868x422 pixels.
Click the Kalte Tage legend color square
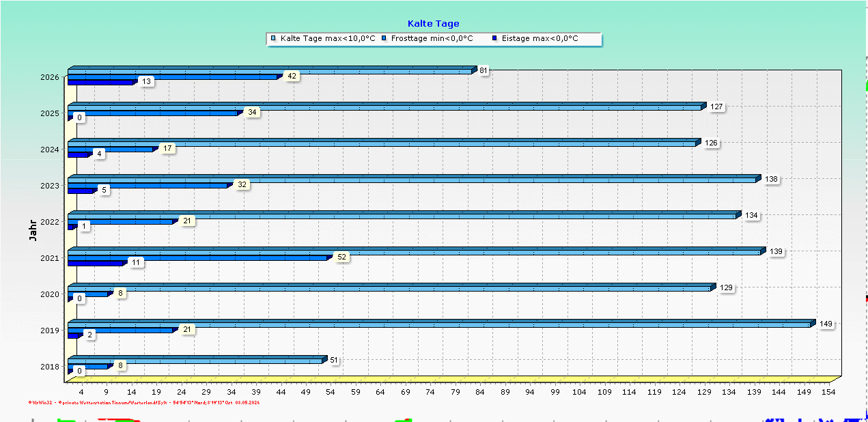point(274,39)
